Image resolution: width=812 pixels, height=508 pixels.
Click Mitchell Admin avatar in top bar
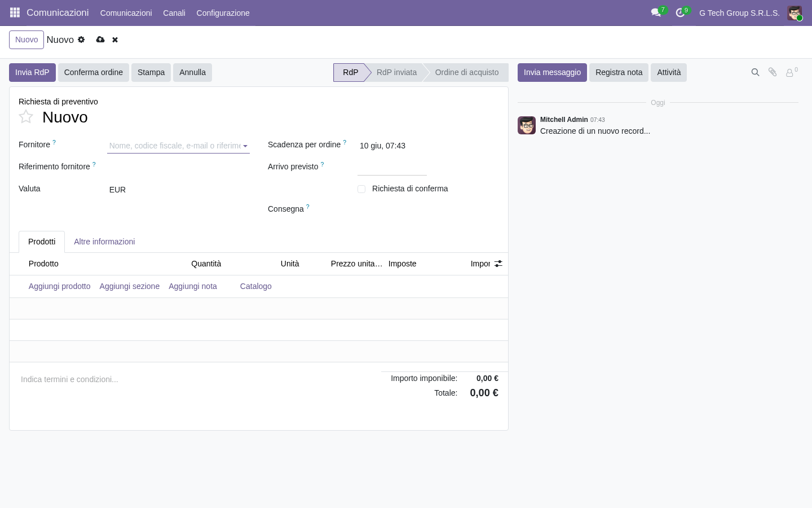click(795, 13)
